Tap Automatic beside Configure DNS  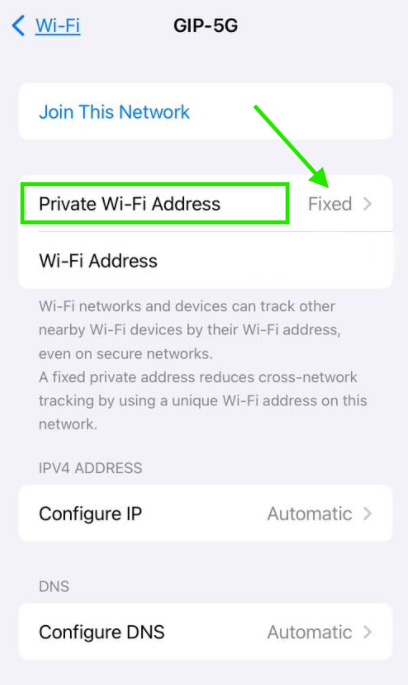pyautogui.click(x=309, y=632)
